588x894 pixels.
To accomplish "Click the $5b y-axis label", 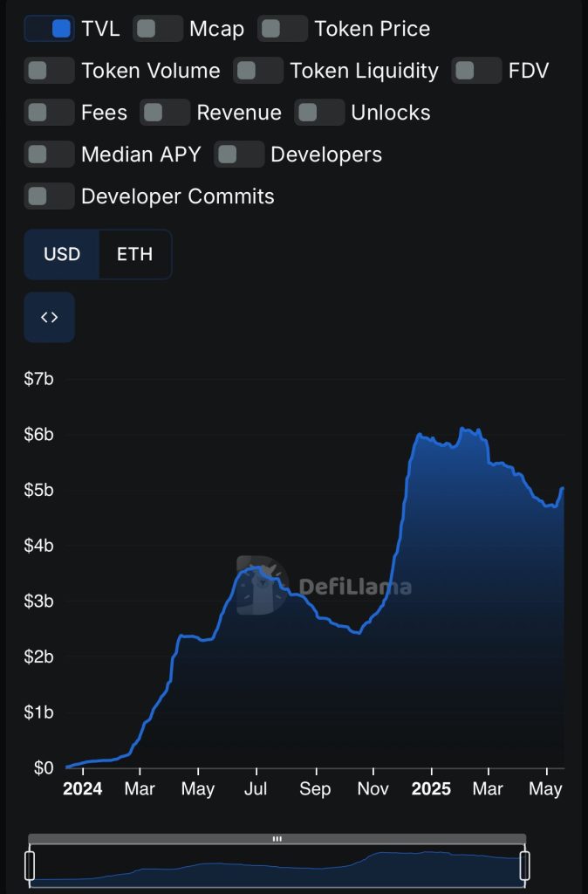I will click(x=38, y=490).
